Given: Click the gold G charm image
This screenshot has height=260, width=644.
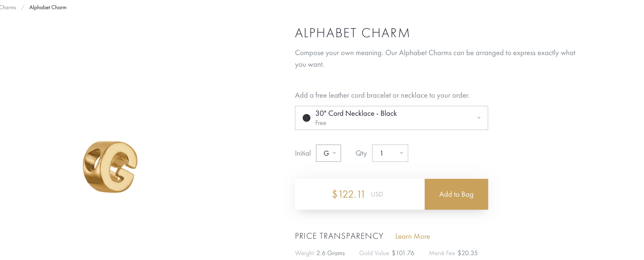Looking at the screenshot, I should [110, 167].
